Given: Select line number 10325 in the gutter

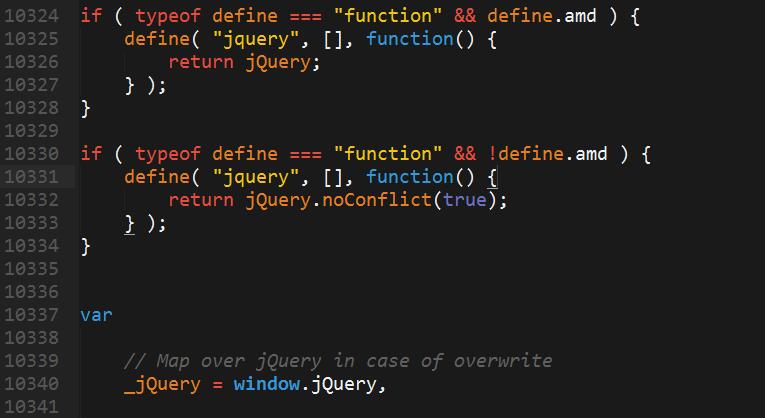Looking at the screenshot, I should coord(32,39).
